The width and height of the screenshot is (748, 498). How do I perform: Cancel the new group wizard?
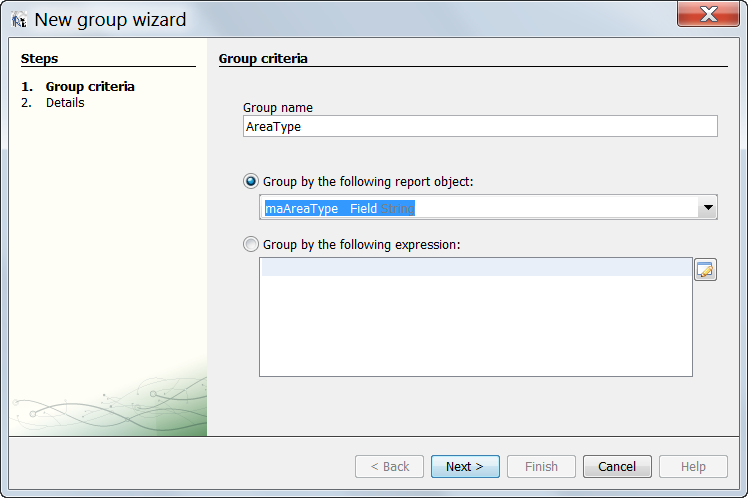tap(617, 466)
